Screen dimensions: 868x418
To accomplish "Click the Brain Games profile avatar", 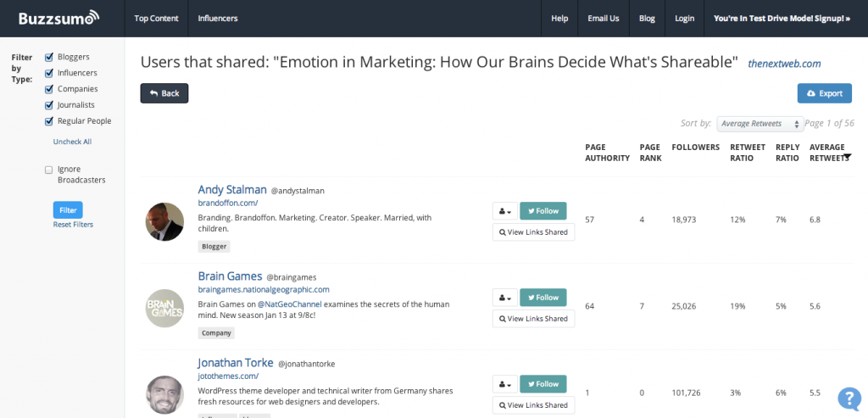I will pos(164,308).
